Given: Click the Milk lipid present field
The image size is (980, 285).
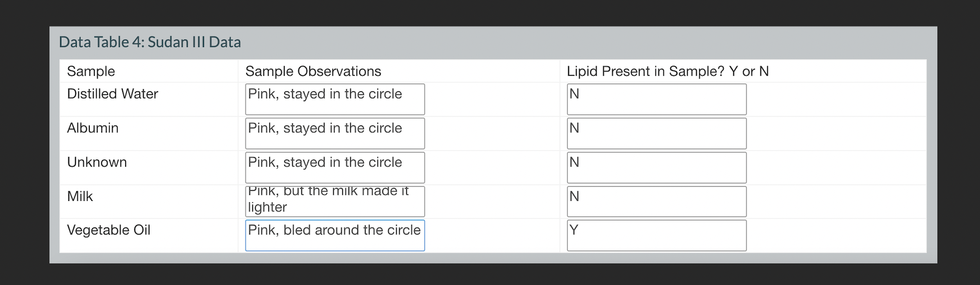Looking at the screenshot, I should point(657,202).
